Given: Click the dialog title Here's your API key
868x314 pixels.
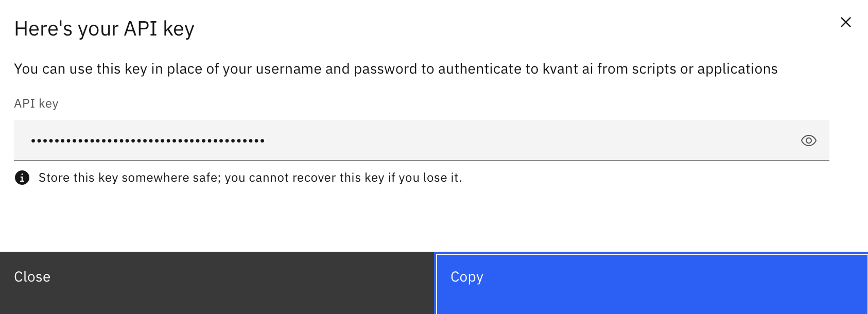Looking at the screenshot, I should pos(104,28).
